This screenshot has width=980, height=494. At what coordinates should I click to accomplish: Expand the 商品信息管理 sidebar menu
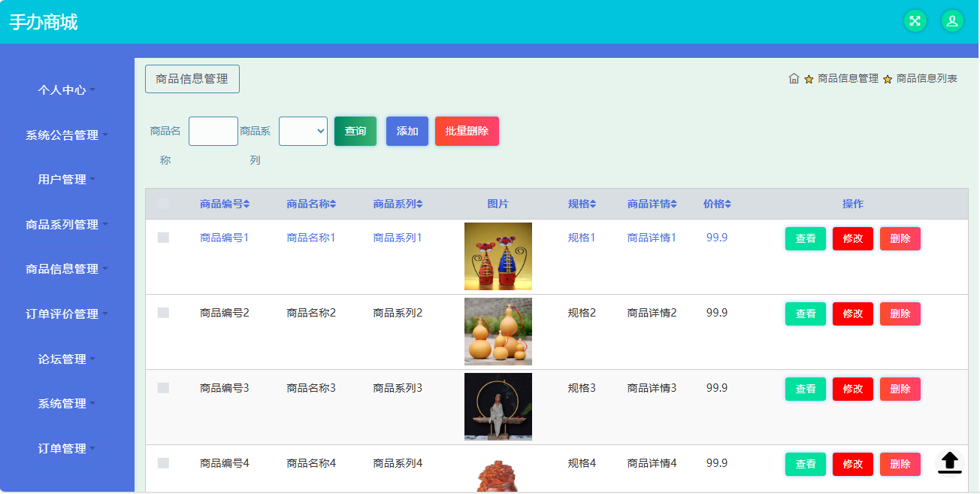click(67, 269)
